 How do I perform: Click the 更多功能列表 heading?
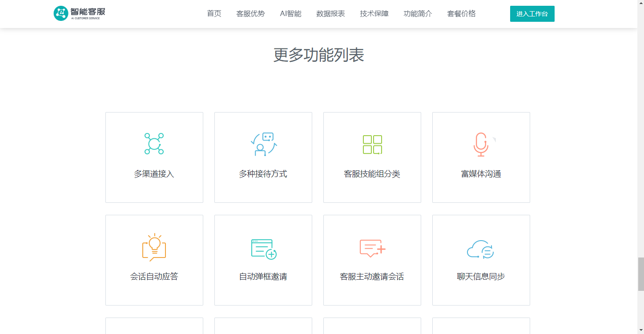pos(318,55)
